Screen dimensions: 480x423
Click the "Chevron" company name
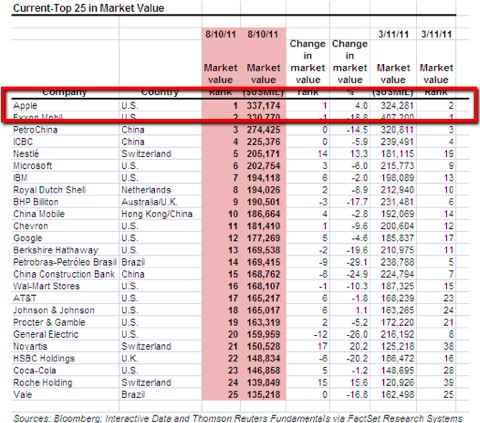tap(30, 226)
